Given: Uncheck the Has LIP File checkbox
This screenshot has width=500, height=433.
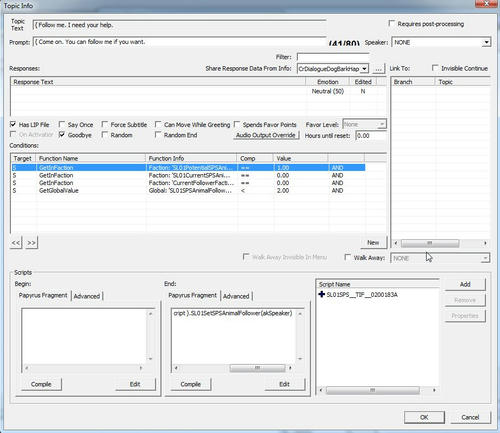Looking at the screenshot, I should click(13, 124).
